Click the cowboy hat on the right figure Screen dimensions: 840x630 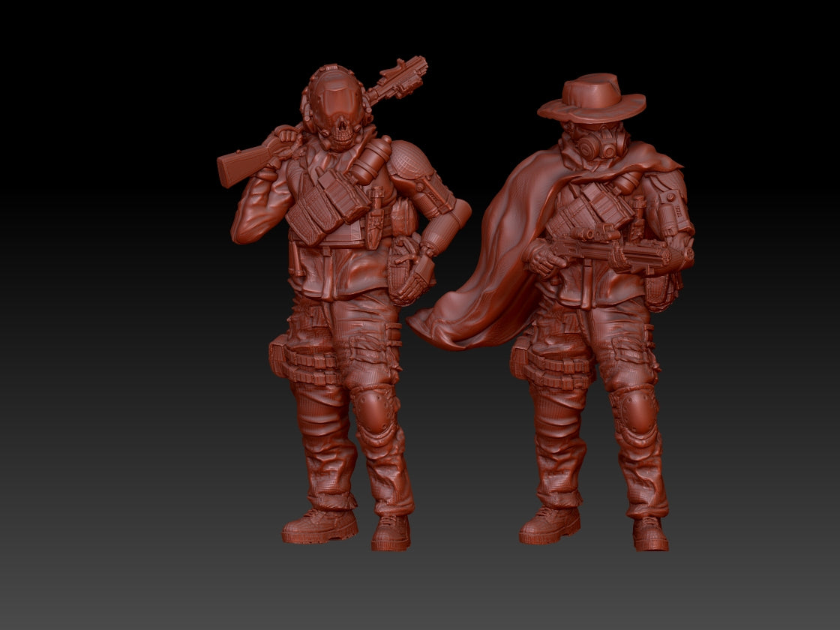click(x=592, y=98)
